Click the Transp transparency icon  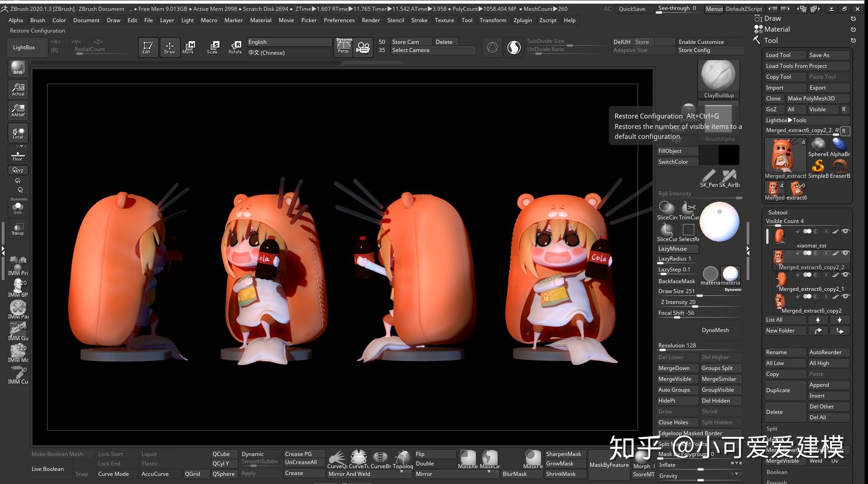[18, 228]
